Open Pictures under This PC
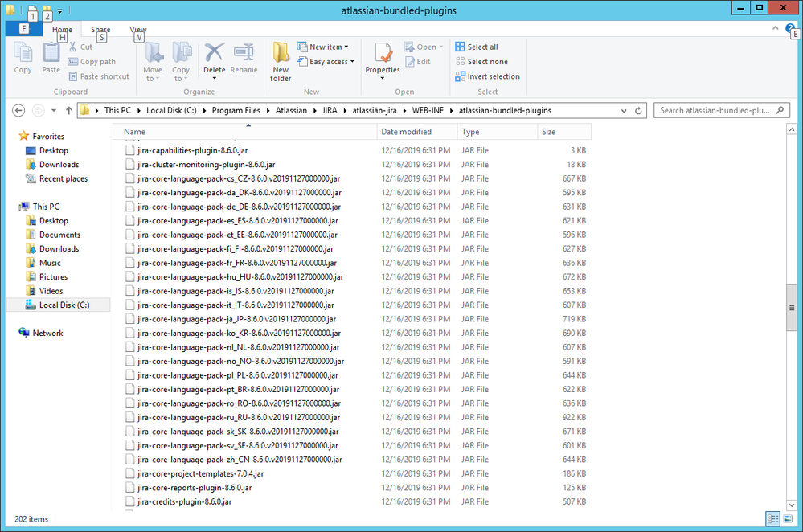803x532 pixels. pos(53,276)
